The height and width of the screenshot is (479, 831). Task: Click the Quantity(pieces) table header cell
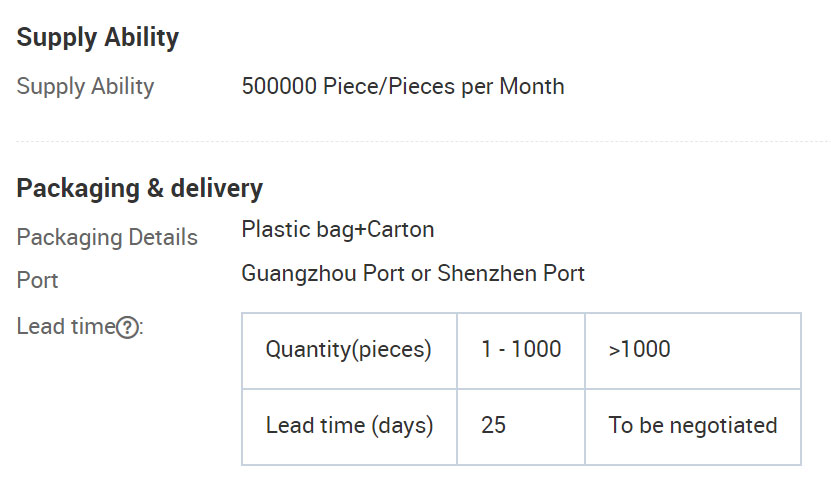349,350
